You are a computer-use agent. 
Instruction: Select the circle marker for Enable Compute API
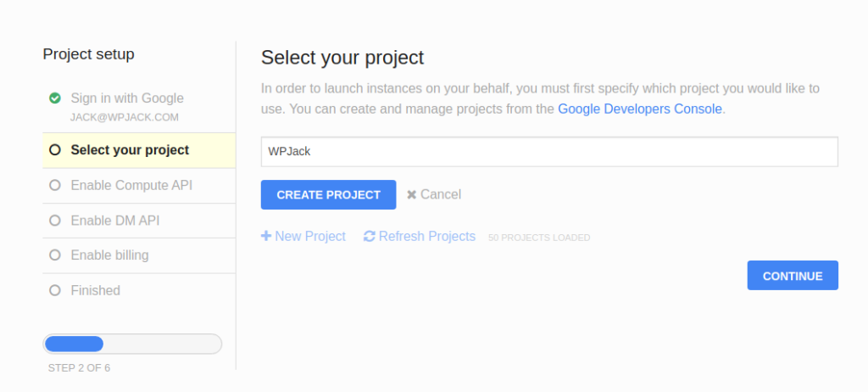pyautogui.click(x=54, y=185)
